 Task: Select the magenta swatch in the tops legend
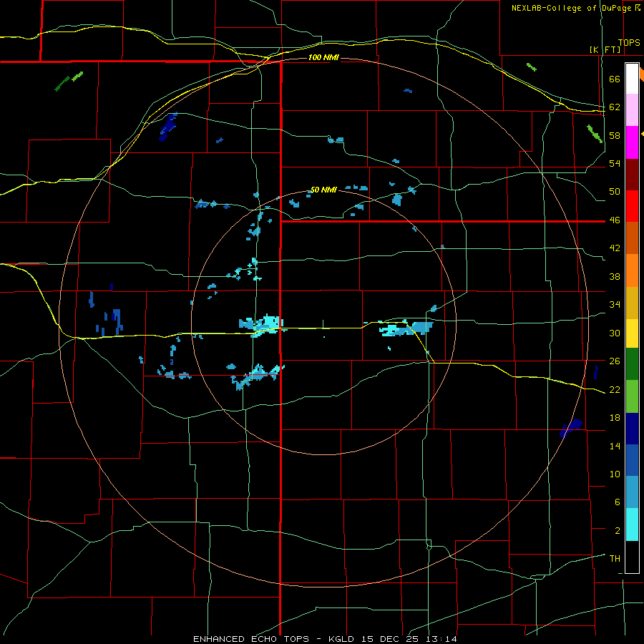point(632,142)
